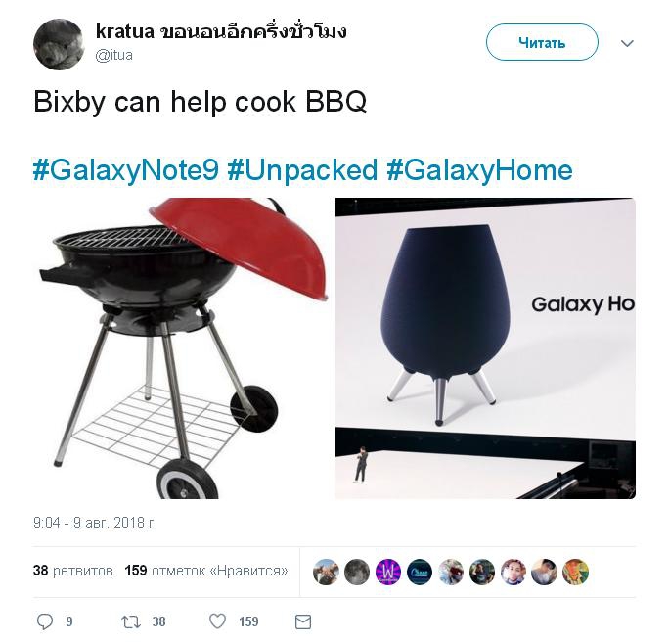Click the envelope direct message icon
This screenshot has height=644, width=669.
click(x=303, y=621)
